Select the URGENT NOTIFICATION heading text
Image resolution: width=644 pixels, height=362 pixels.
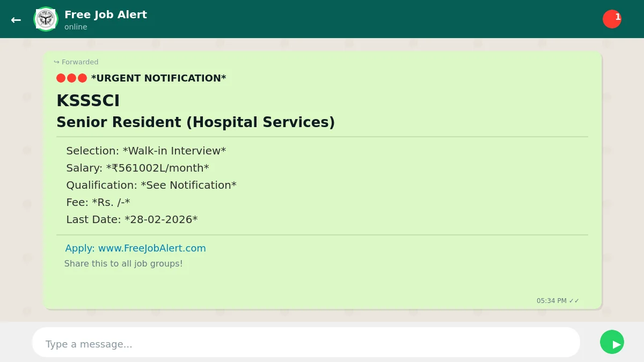click(158, 78)
